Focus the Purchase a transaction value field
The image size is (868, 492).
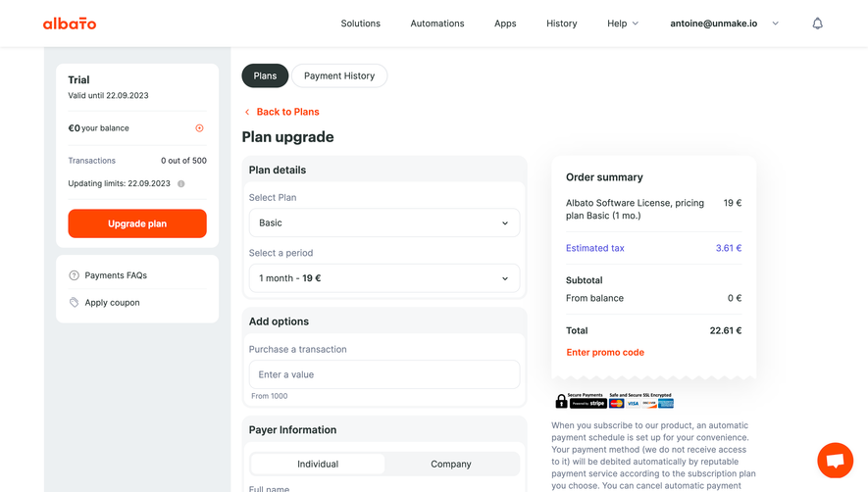[x=384, y=374]
